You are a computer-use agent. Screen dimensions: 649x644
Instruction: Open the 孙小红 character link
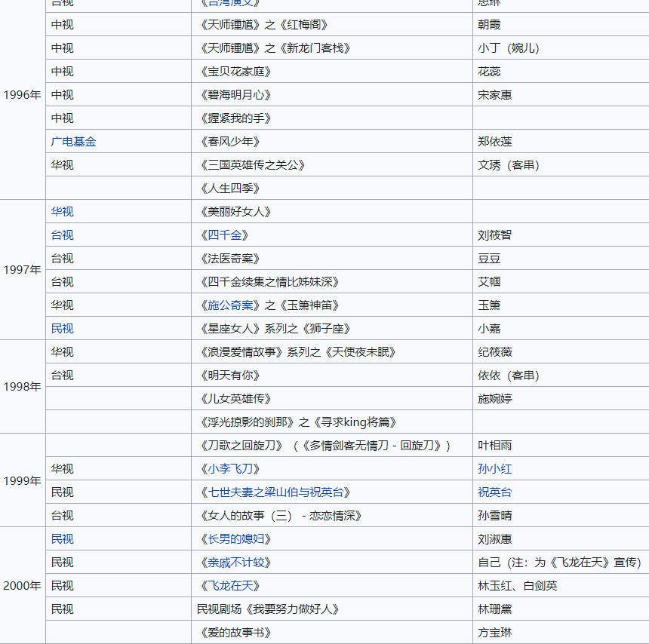(494, 468)
